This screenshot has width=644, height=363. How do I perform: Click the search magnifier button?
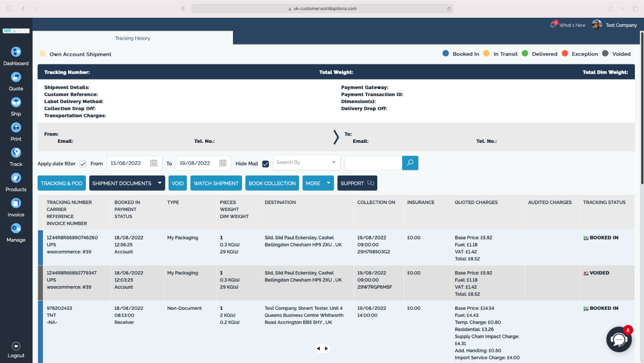410,162
